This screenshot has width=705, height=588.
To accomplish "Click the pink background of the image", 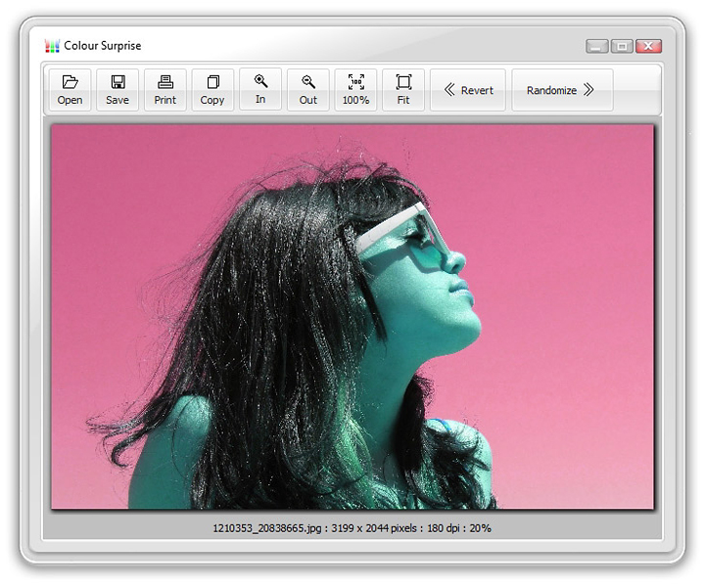I will tap(568, 245).
